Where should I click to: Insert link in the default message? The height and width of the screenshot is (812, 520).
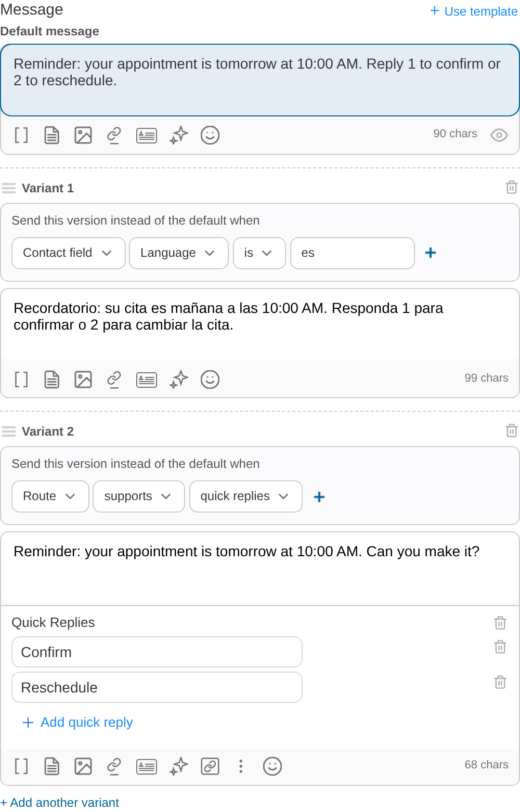114,135
